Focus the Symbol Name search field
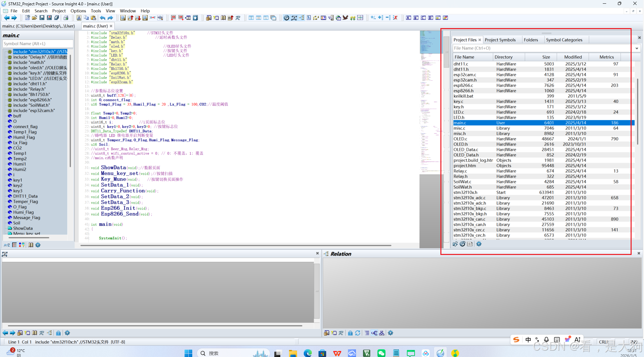This screenshot has width=644, height=357. tap(38, 43)
